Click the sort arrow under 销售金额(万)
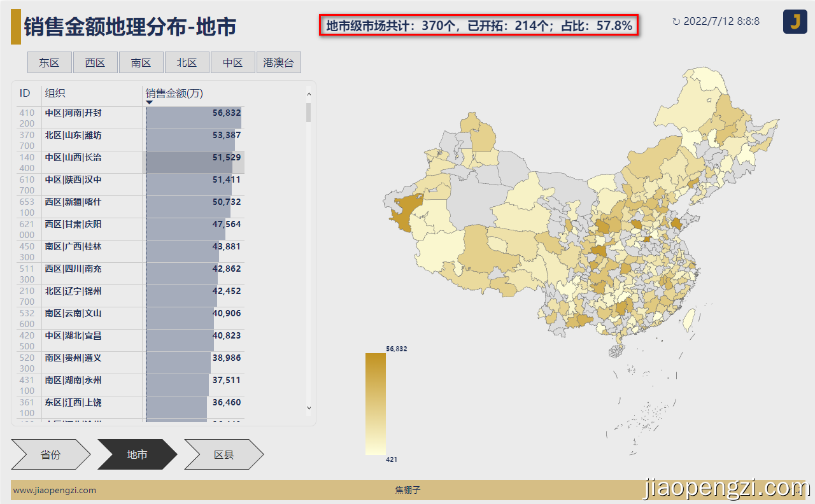Screen dimensions: 815x504 pyautogui.click(x=150, y=102)
